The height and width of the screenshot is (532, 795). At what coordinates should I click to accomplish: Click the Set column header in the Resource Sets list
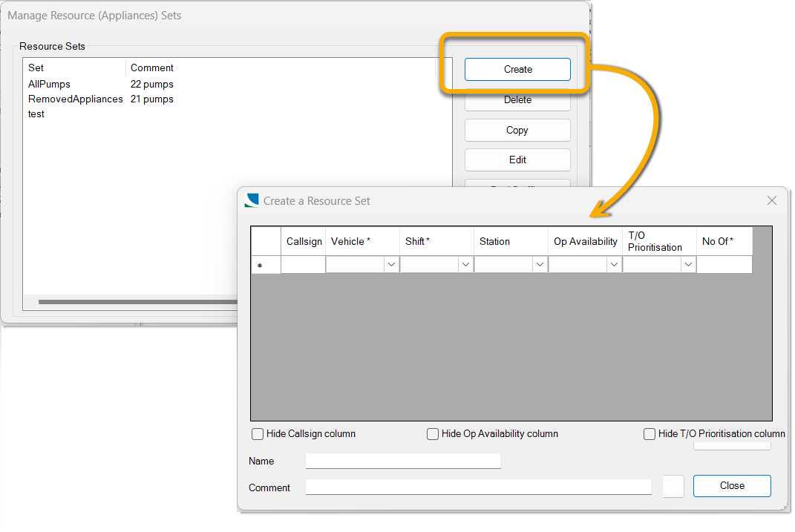pos(74,68)
